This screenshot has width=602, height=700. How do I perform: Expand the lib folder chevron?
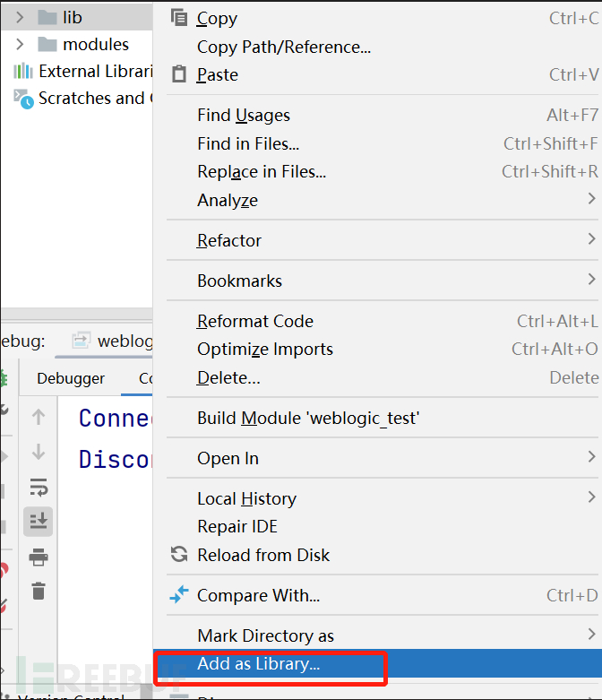[20, 18]
